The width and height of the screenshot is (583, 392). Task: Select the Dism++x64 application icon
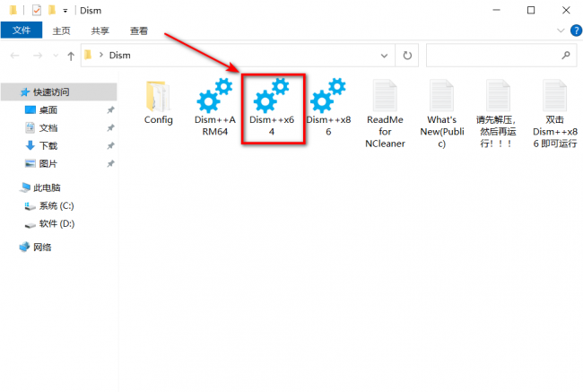(271, 96)
